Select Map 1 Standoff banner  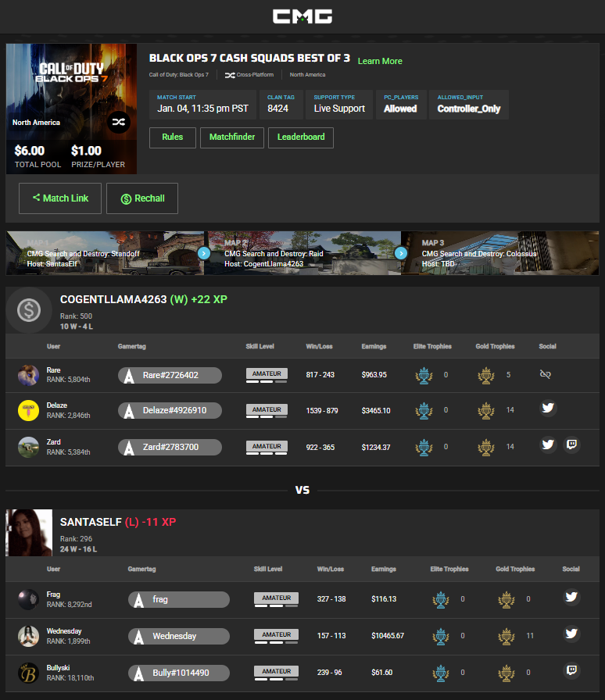105,253
